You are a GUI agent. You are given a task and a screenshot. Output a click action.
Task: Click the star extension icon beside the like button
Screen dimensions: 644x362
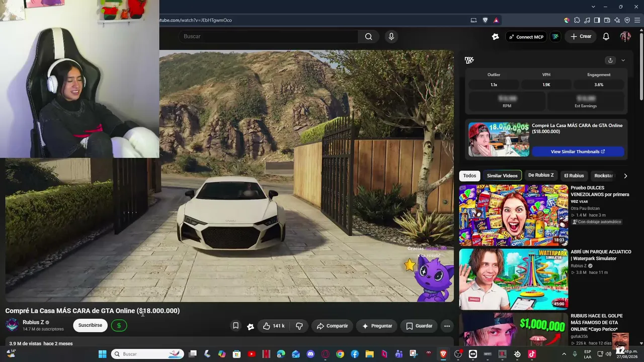click(251, 326)
